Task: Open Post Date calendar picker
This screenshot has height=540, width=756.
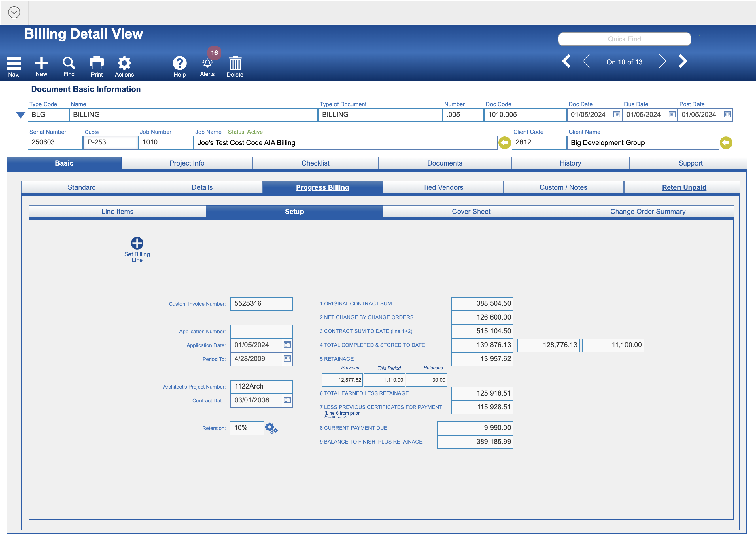Action: [x=727, y=115]
